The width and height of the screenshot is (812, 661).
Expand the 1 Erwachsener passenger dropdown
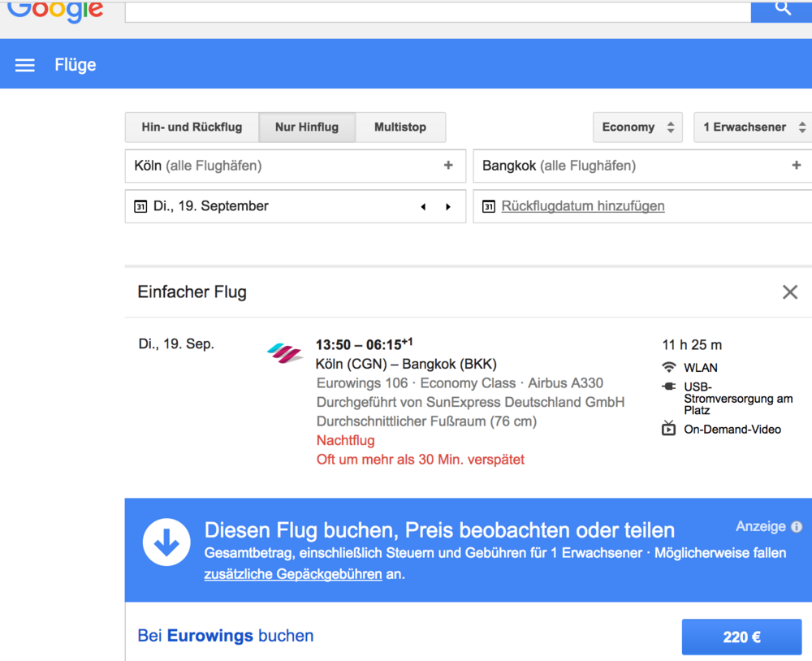753,127
